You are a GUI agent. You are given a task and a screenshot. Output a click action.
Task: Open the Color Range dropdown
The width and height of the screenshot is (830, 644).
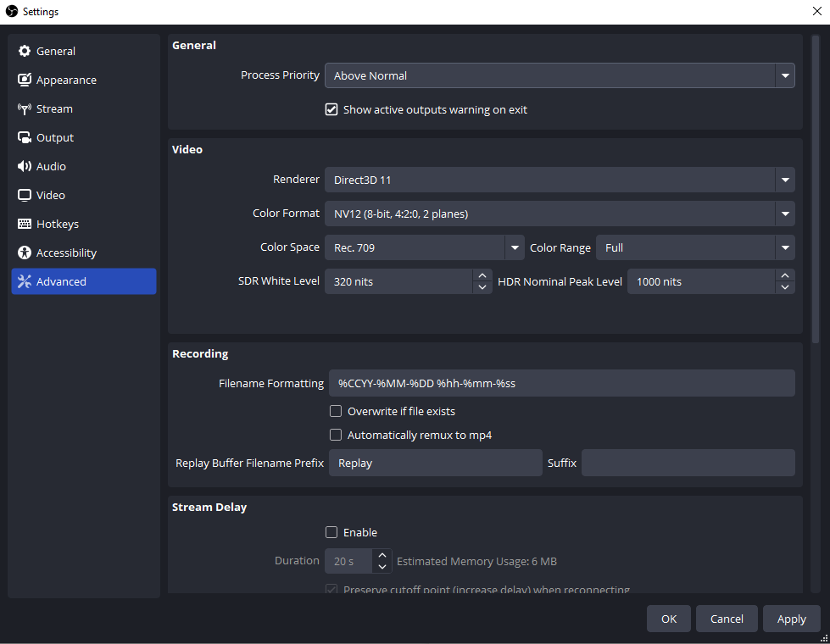coord(785,247)
